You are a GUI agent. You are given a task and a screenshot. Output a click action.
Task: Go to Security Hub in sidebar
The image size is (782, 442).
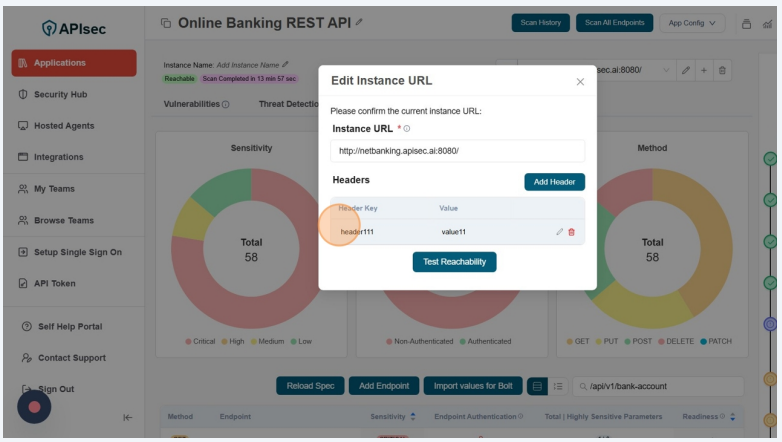point(60,94)
